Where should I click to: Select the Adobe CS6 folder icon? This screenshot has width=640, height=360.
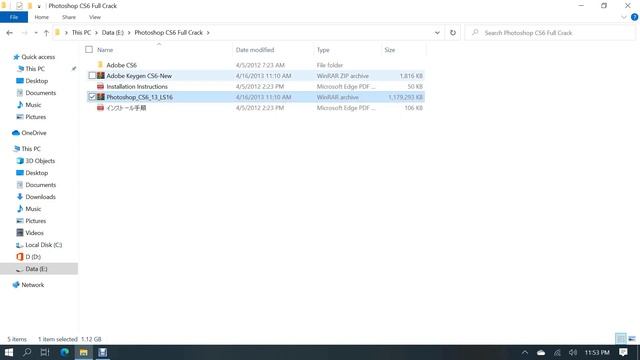100,64
